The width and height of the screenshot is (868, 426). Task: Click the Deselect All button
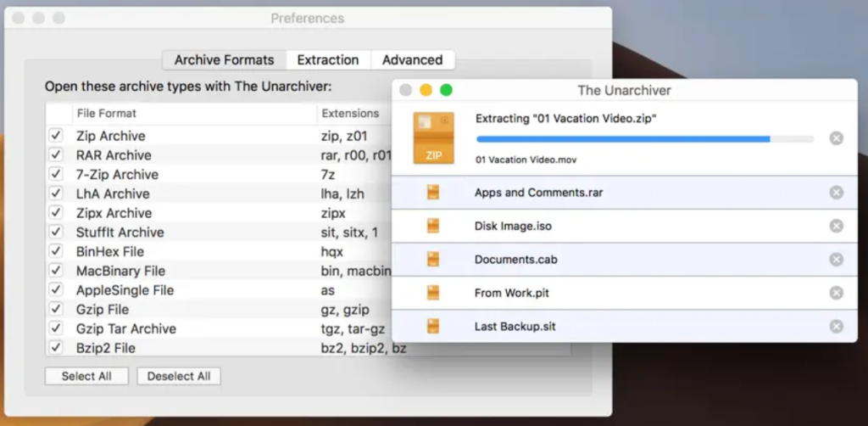coord(179,376)
